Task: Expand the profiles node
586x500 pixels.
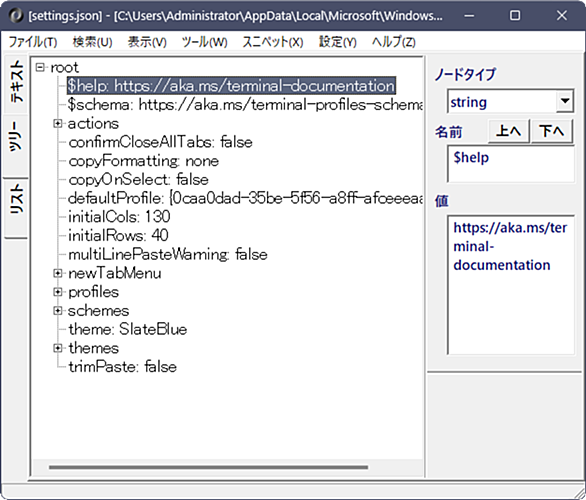Action: point(57,292)
